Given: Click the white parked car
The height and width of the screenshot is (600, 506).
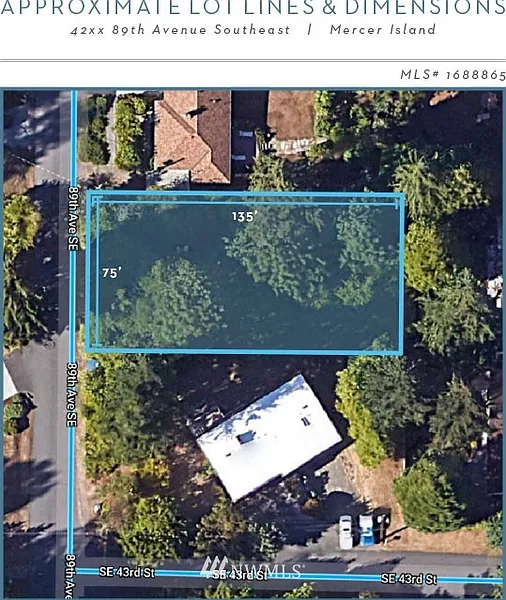Looking at the screenshot, I should [x=346, y=532].
